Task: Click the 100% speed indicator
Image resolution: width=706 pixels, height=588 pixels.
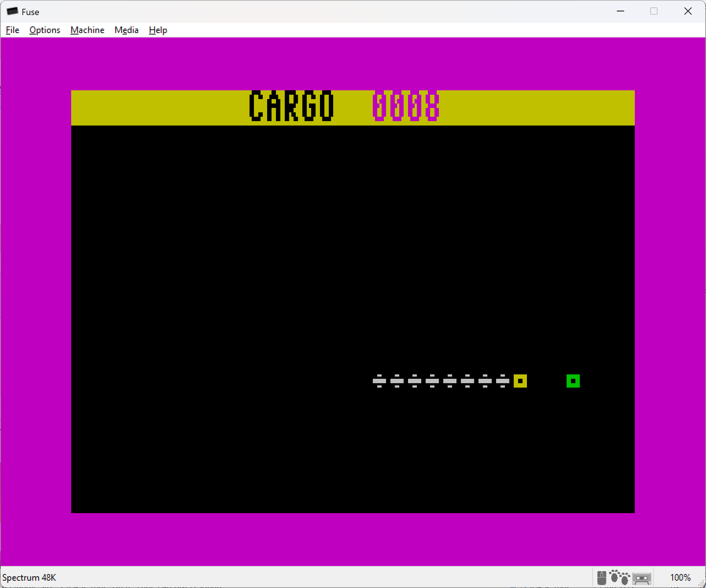Action: [x=680, y=578]
